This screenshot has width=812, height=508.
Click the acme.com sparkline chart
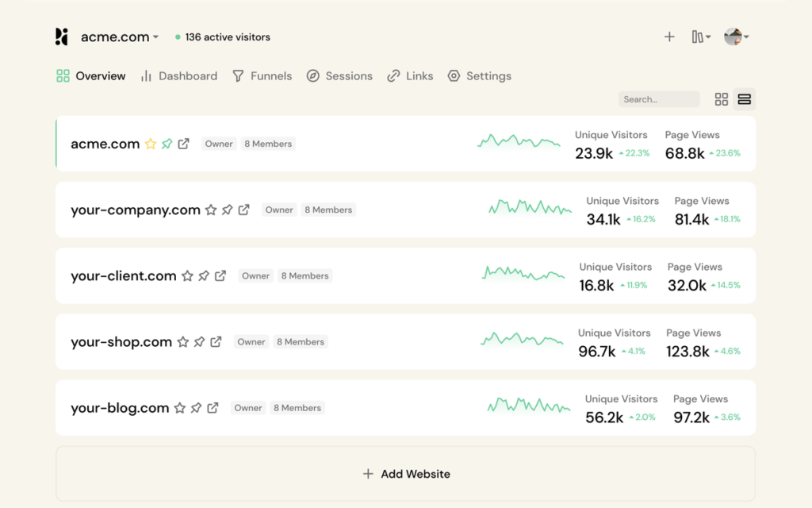pos(519,141)
